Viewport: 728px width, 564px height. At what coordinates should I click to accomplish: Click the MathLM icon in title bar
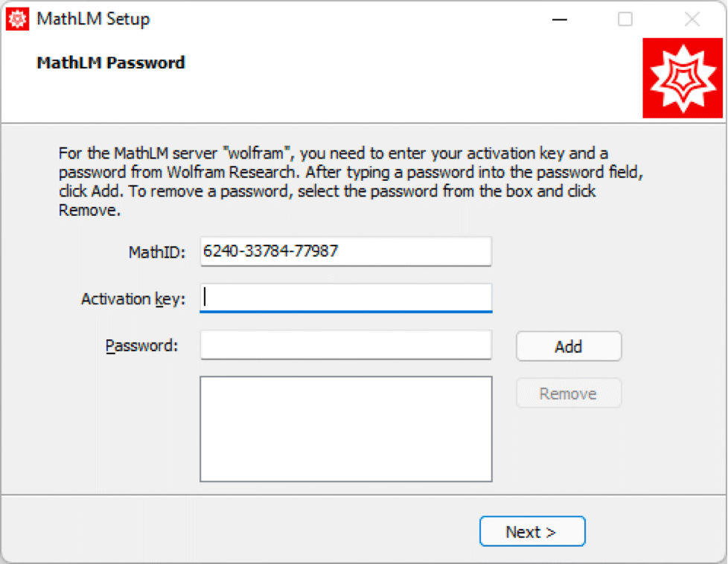17,19
